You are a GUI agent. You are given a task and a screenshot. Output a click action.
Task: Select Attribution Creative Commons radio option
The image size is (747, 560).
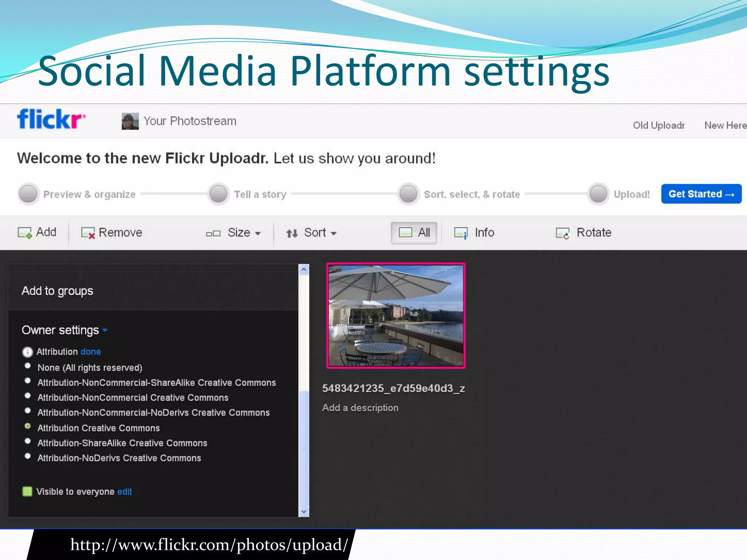pos(27,426)
